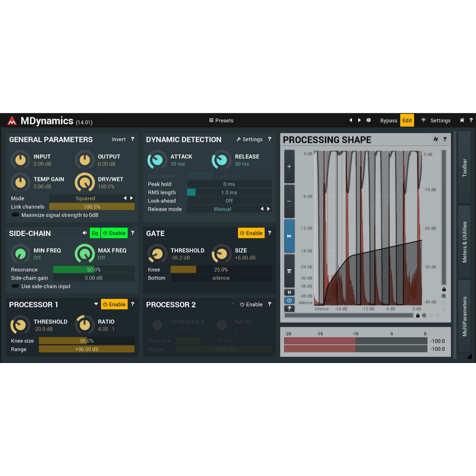Enable Use side-chain input
This screenshot has height=476, width=476.
click(x=15, y=286)
